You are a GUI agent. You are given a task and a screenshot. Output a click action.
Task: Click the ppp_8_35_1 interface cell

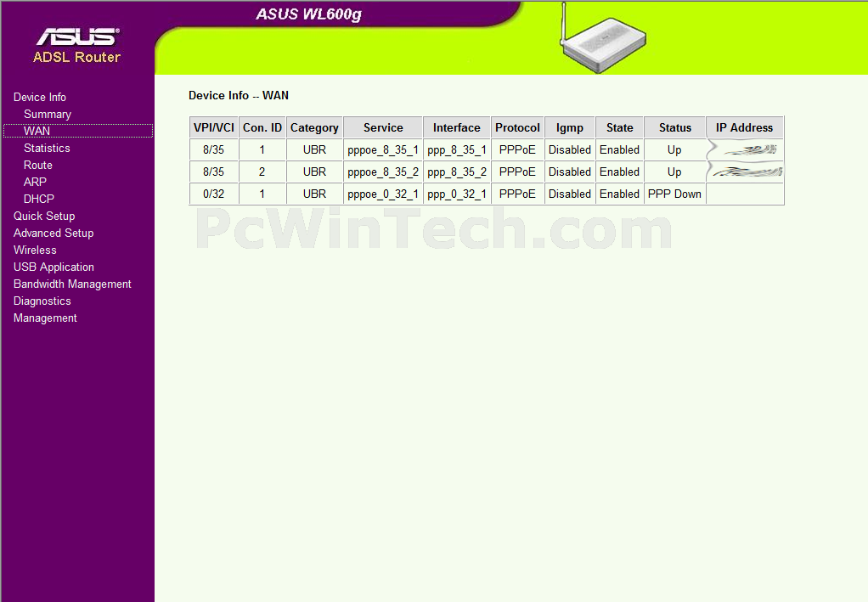(x=457, y=150)
